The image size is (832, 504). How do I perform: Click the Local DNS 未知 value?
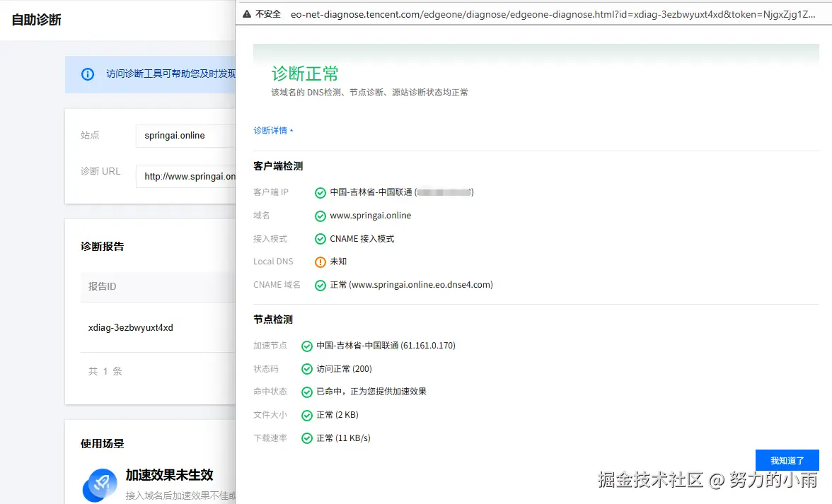coord(338,262)
